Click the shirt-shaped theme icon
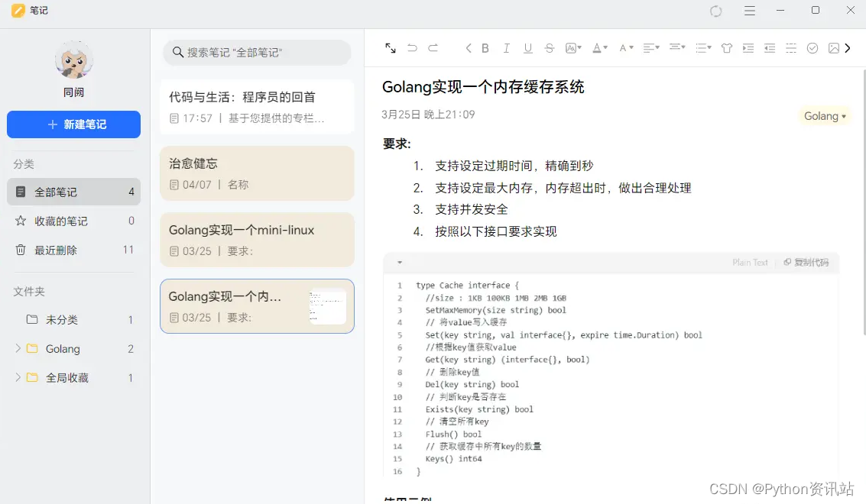 (x=726, y=48)
